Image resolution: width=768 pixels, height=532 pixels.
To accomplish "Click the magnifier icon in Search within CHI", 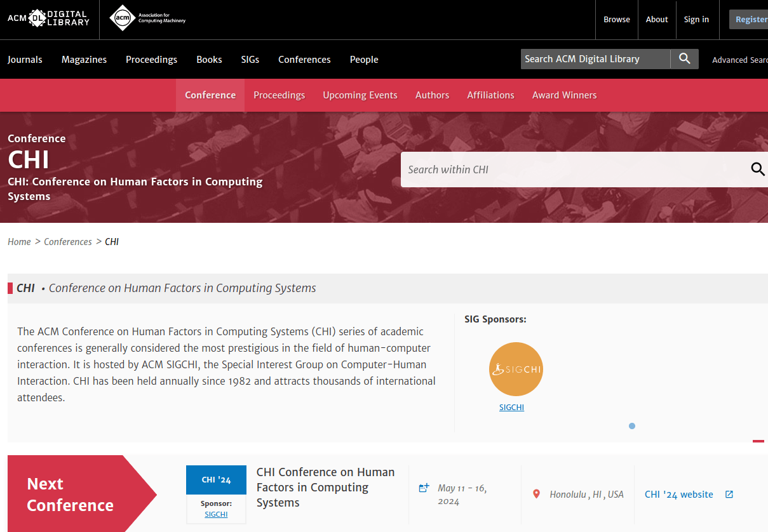I will [757, 169].
